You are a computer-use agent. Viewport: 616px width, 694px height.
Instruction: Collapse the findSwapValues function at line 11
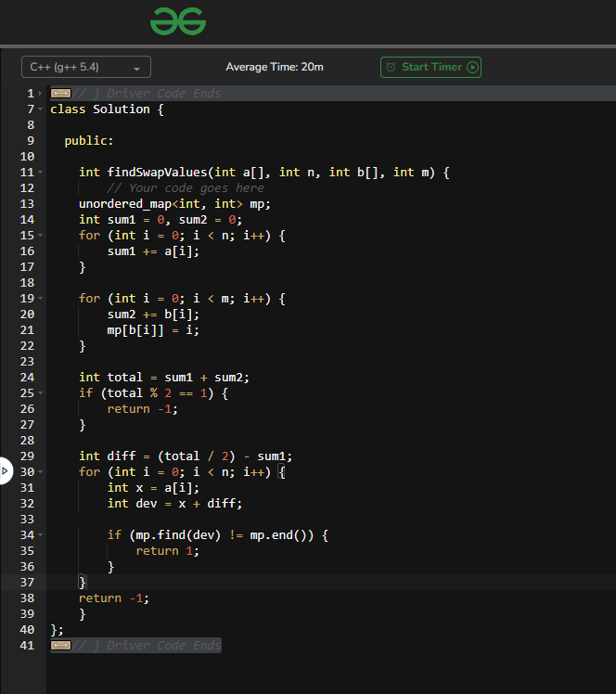[x=40, y=173]
